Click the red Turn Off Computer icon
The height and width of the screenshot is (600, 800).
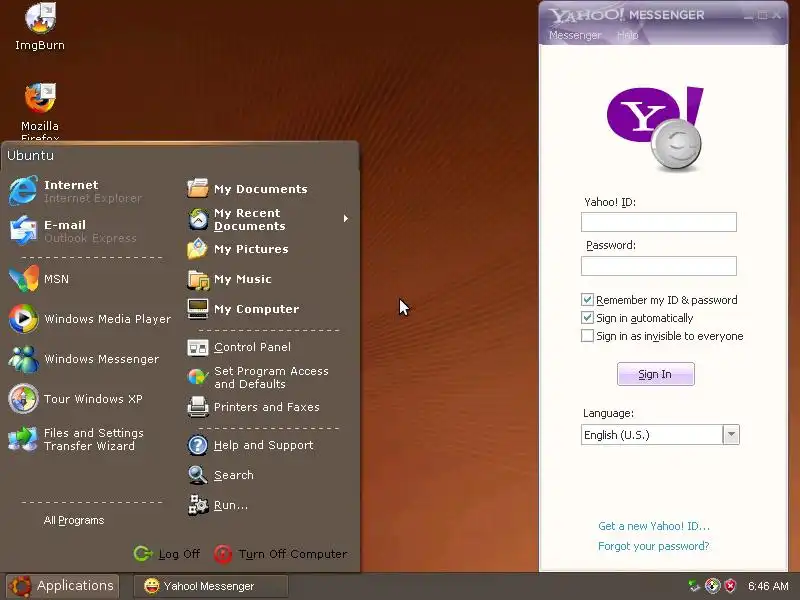(223, 554)
